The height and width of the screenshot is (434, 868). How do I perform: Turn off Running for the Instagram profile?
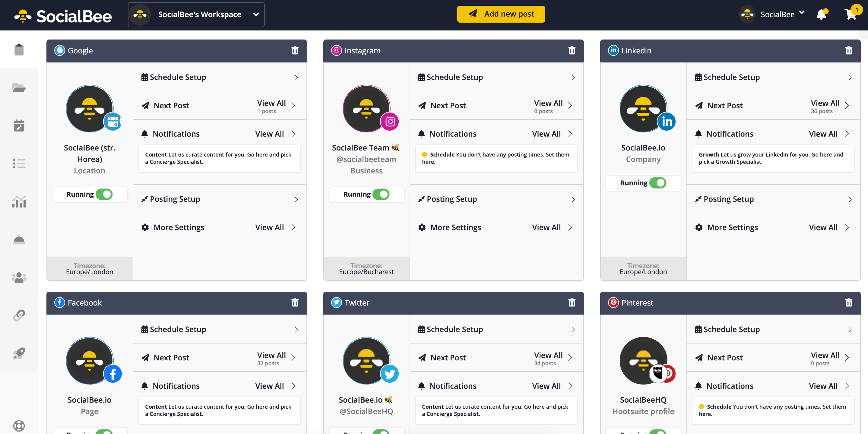(382, 194)
